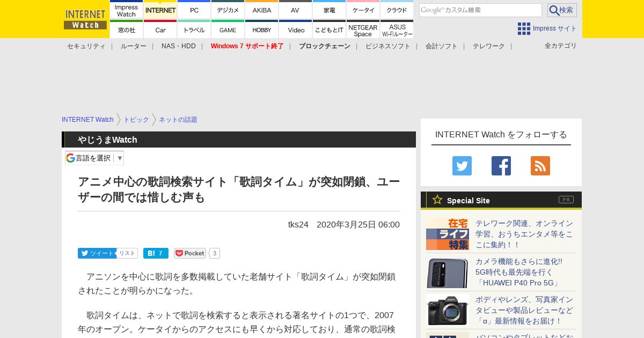The image size is (644, 338).
Task: Click the Impress site grid icon
Action: (524, 28)
